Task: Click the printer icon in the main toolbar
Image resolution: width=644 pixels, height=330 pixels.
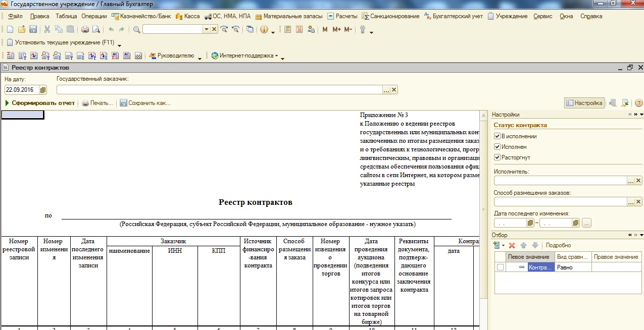Action: point(85,30)
